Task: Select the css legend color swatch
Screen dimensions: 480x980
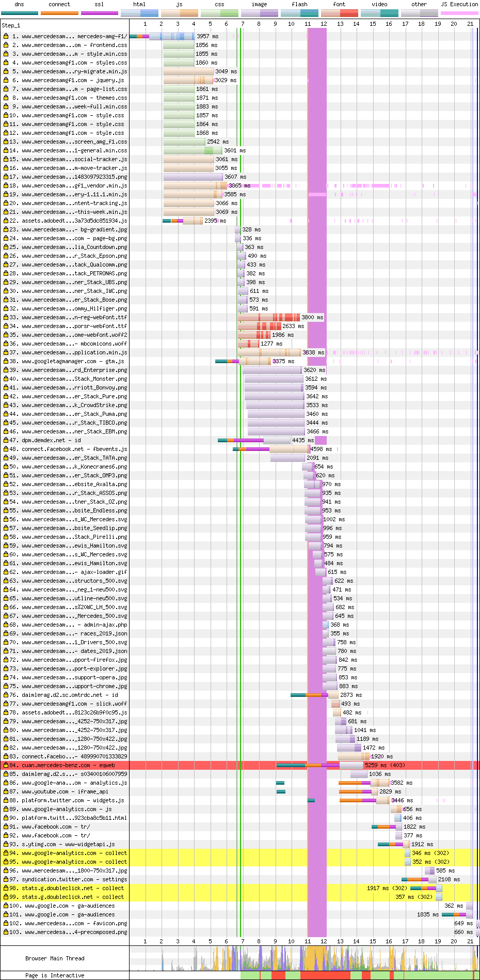Action: coord(219,13)
